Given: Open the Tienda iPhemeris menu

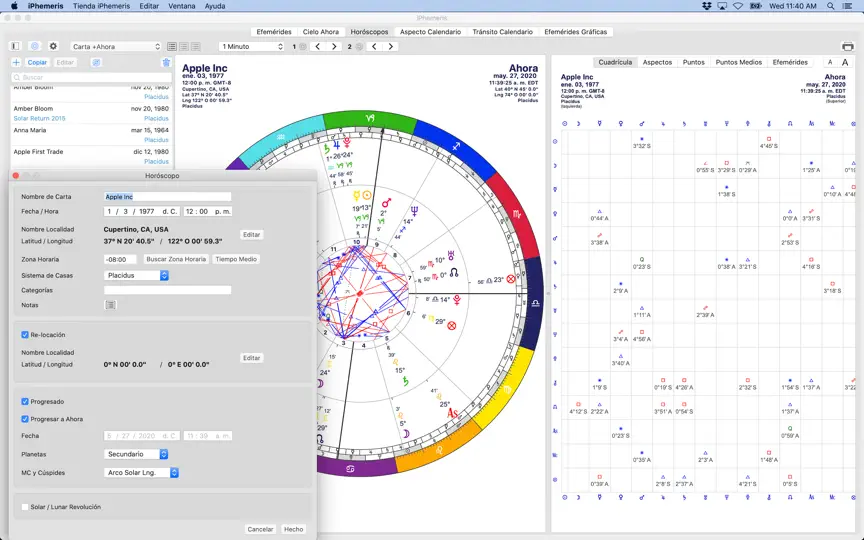Looking at the screenshot, I should click(x=101, y=6).
